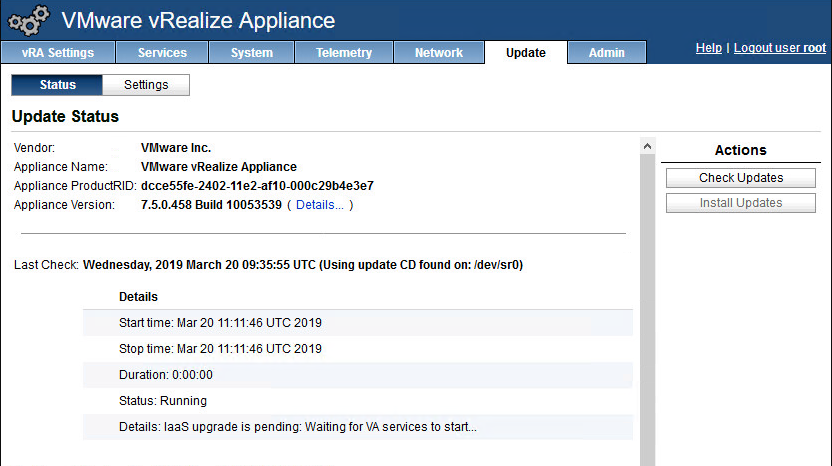The image size is (832, 466).
Task: Click the Update Status heading
Action: pos(65,117)
